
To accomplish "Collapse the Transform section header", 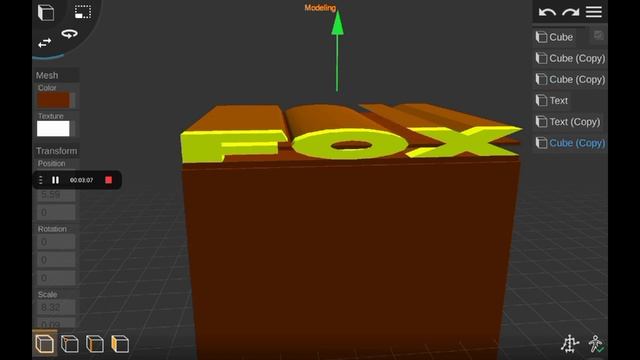I will [x=56, y=151].
